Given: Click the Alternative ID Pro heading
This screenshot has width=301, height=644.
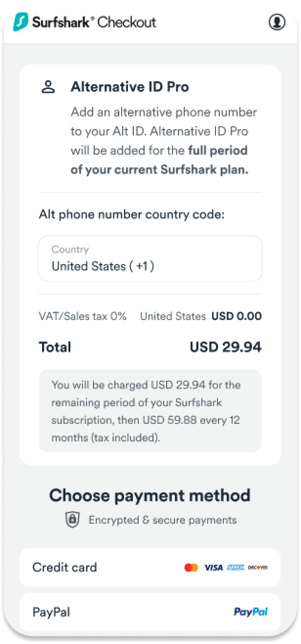Looking at the screenshot, I should (129, 87).
